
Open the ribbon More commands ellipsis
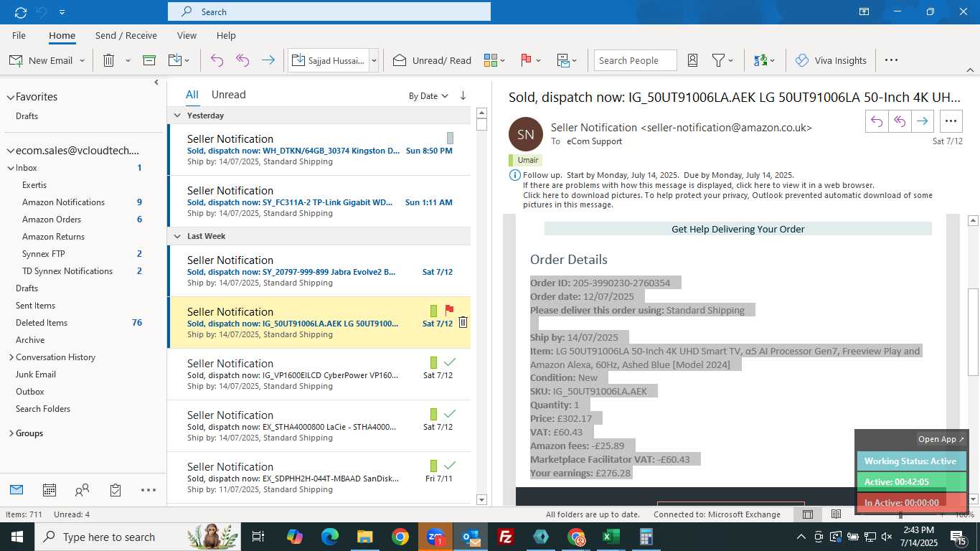[891, 60]
